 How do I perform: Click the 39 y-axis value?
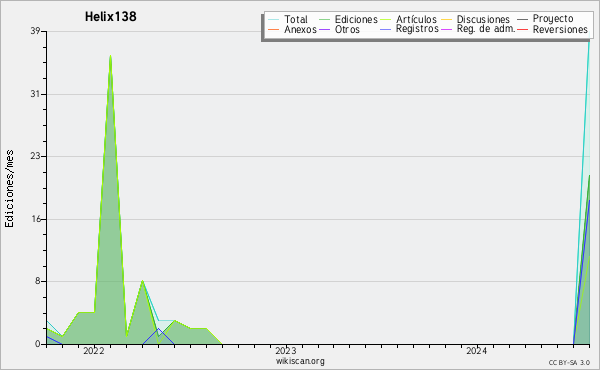click(x=36, y=31)
